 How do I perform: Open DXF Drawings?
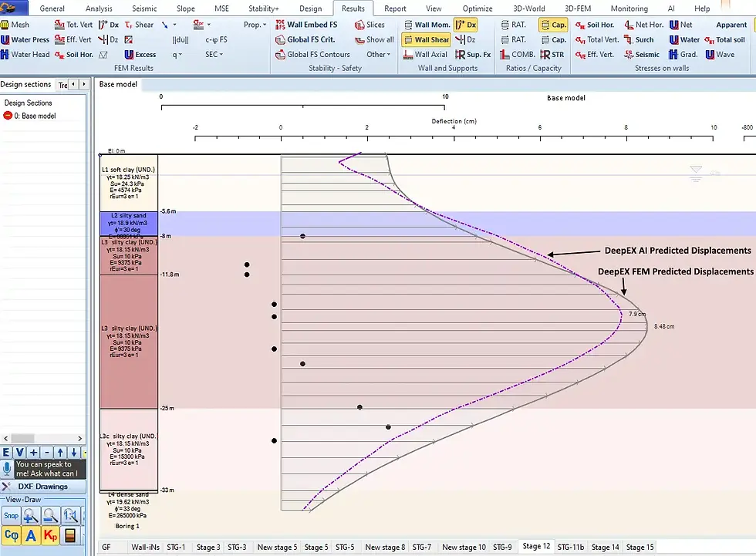(x=43, y=486)
